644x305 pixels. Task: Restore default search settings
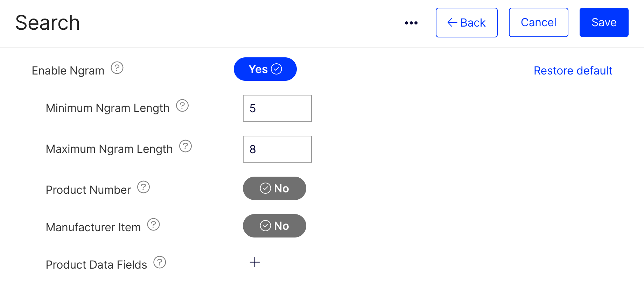(573, 70)
